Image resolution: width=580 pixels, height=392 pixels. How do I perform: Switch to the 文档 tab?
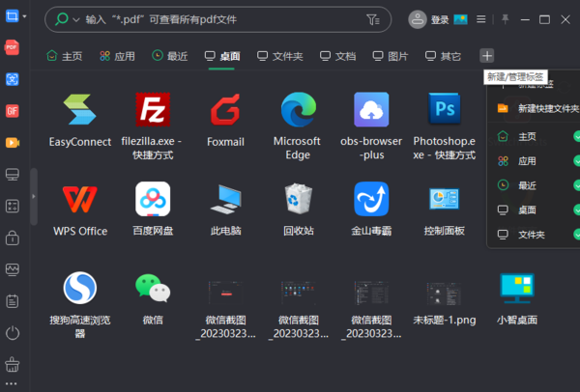[337, 56]
